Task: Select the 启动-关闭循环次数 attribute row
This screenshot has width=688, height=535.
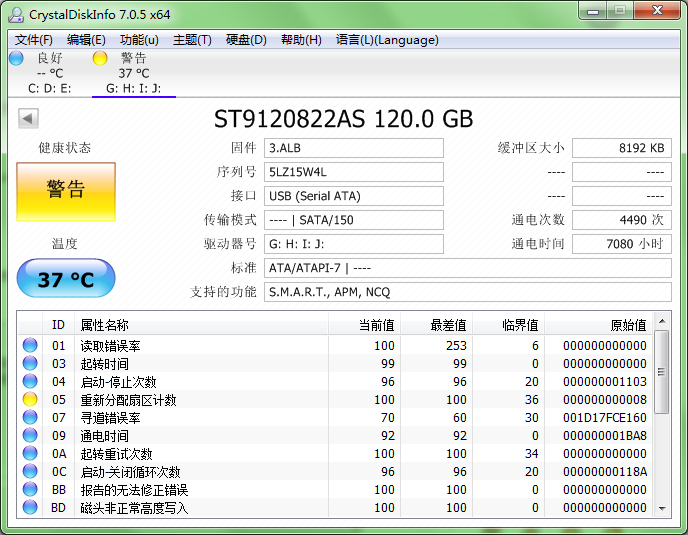Action: pos(335,471)
